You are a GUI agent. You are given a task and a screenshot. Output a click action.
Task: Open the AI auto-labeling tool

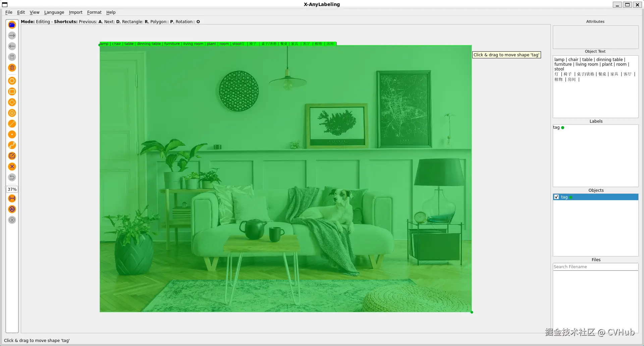(12, 209)
